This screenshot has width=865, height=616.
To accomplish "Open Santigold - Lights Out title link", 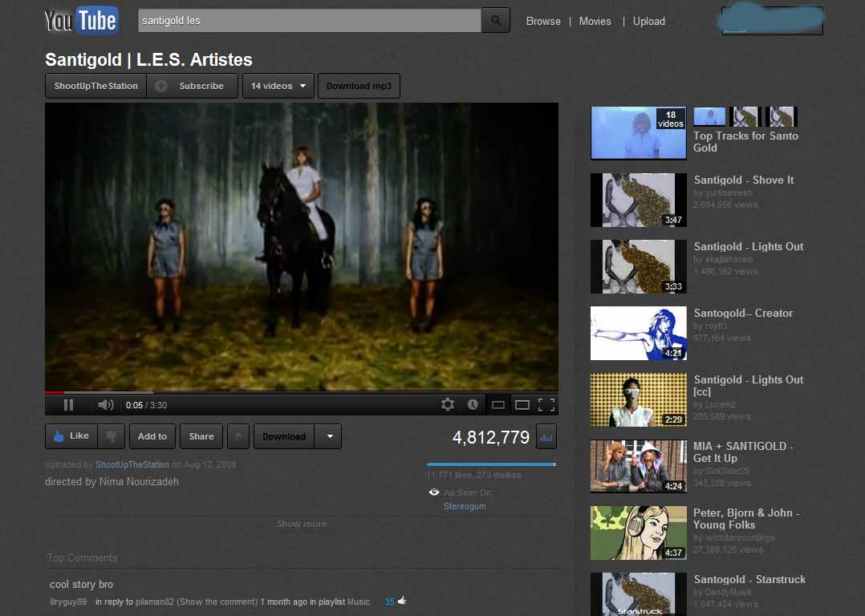I will [x=749, y=246].
